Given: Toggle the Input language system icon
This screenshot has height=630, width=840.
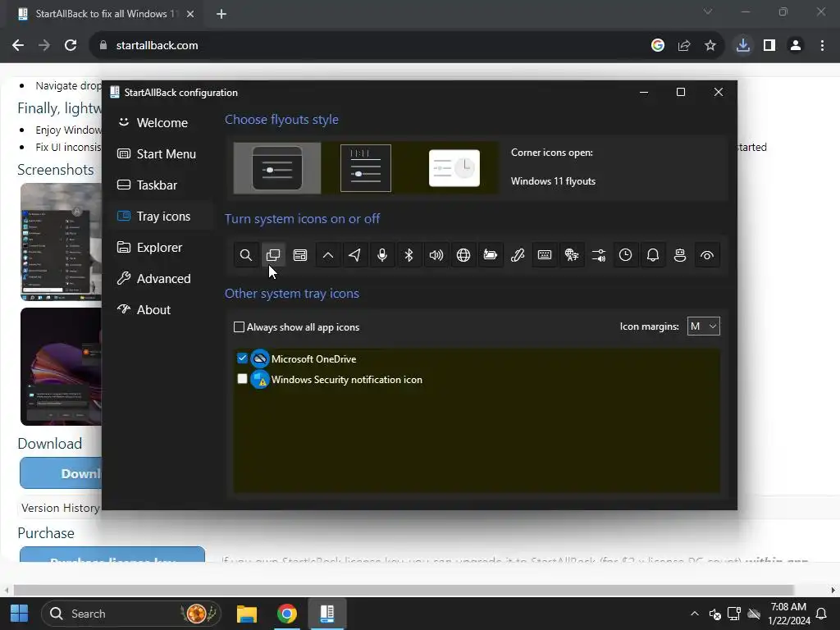Looking at the screenshot, I should pos(572,255).
